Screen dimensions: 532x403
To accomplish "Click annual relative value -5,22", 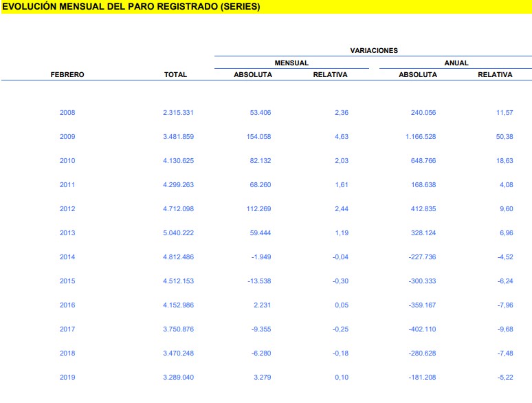I will 505,378.
